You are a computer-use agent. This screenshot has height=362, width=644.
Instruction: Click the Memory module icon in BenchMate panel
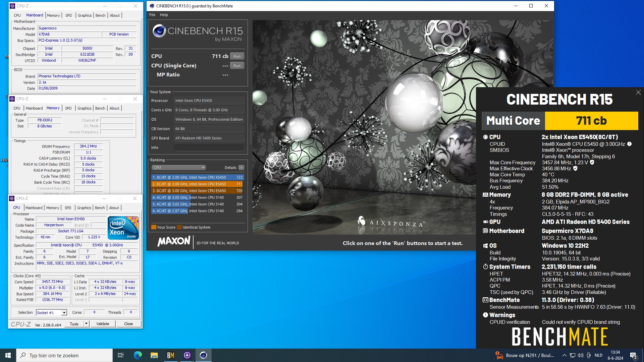pos(485,195)
